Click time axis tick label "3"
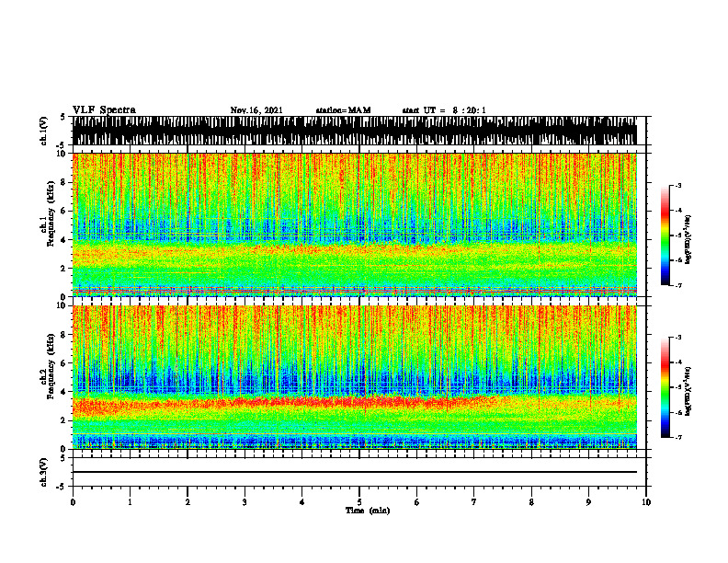 pyautogui.click(x=245, y=502)
